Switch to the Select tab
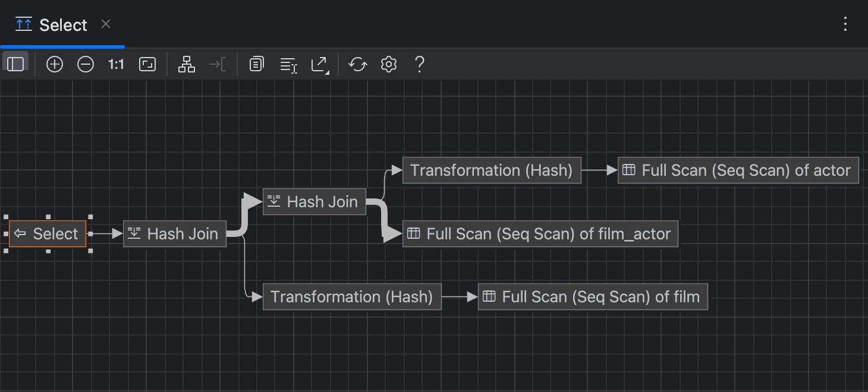Image resolution: width=868 pixels, height=392 pixels. point(62,24)
